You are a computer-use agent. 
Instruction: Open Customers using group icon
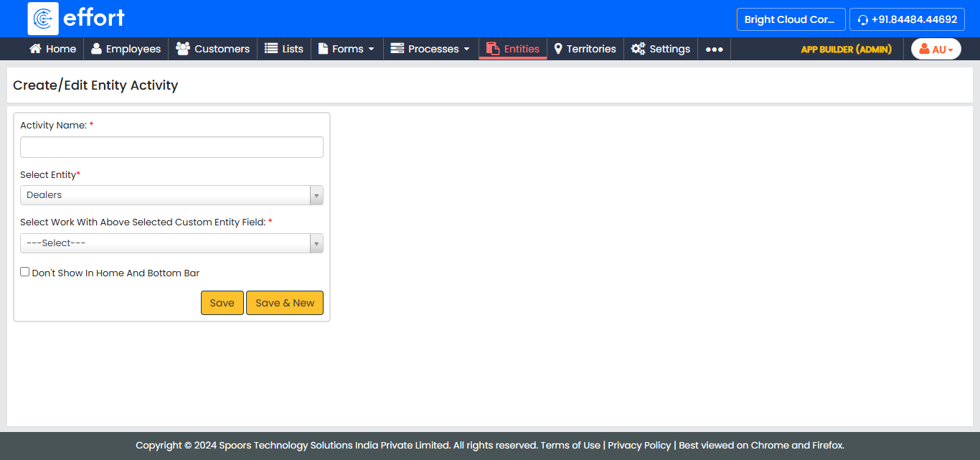(x=183, y=49)
